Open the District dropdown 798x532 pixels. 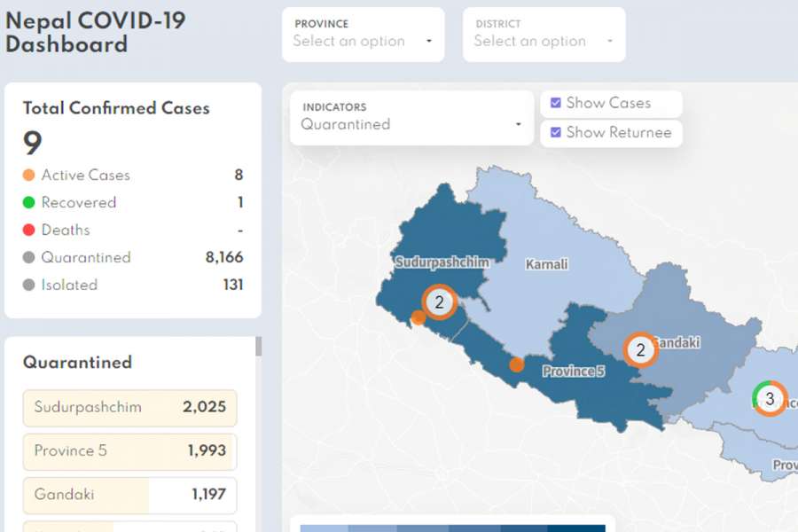coord(544,35)
